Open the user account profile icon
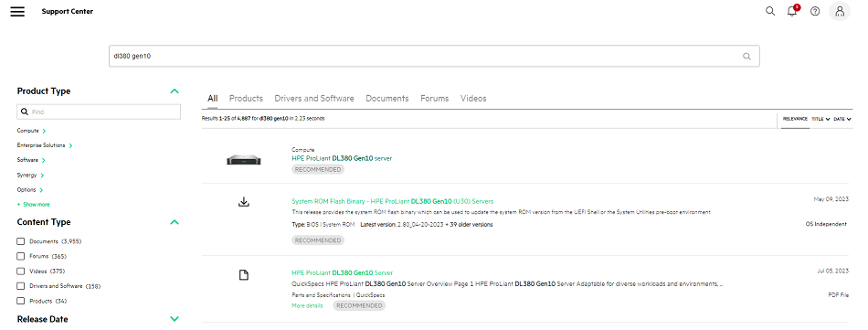This screenshot has width=868, height=330. pyautogui.click(x=840, y=11)
